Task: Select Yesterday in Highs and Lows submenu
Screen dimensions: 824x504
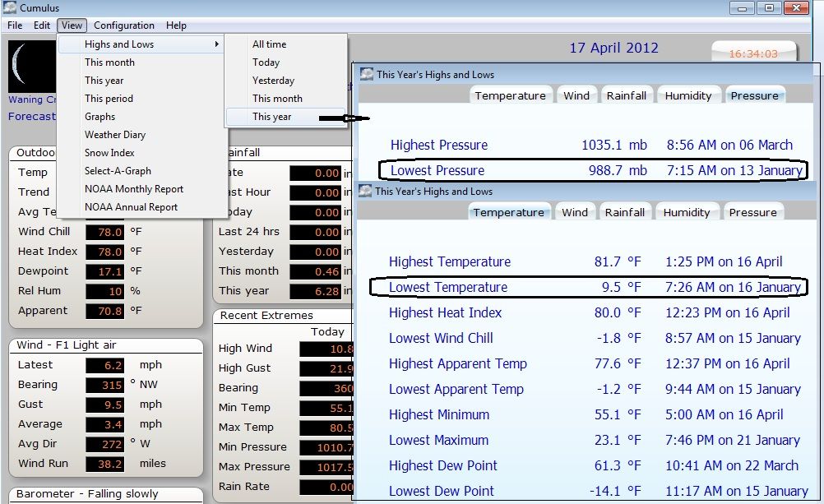Action: coord(273,81)
